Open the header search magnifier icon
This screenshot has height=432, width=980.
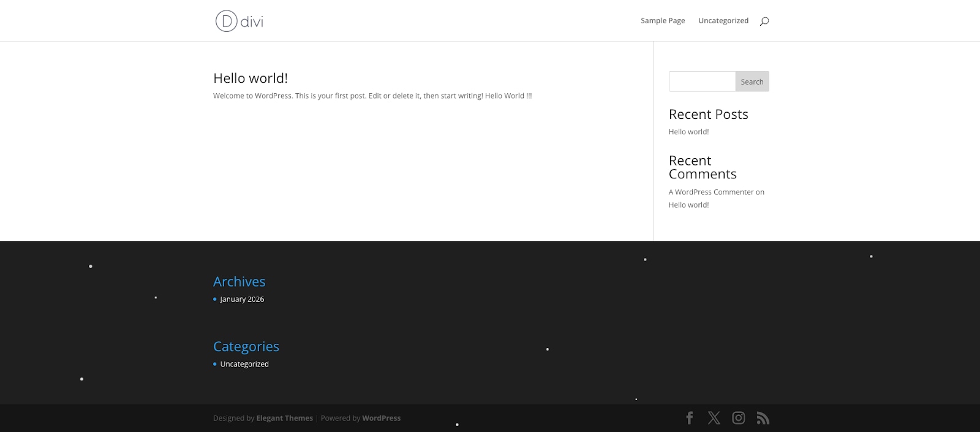click(764, 21)
